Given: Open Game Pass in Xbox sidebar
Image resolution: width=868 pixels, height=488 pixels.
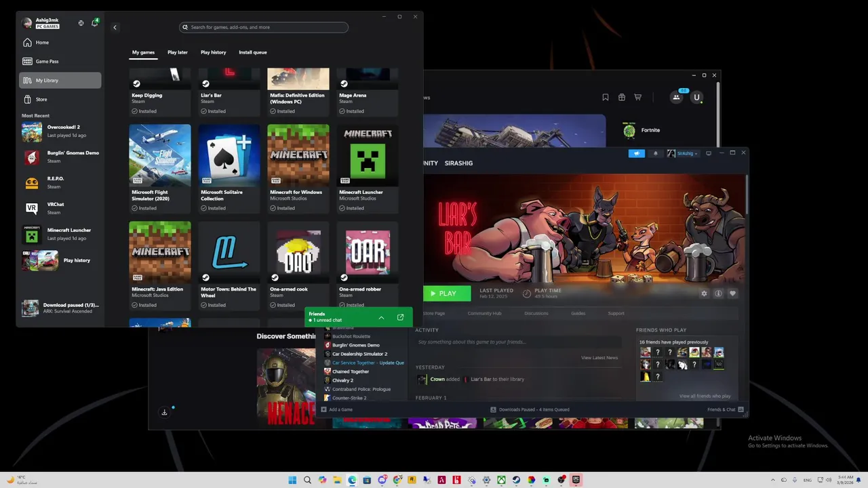Looking at the screenshot, I should click(60, 61).
